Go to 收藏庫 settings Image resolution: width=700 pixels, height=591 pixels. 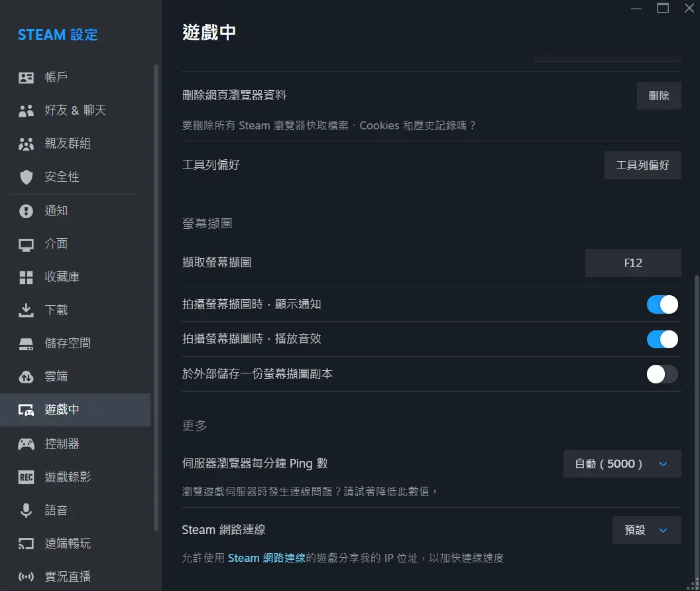75,277
